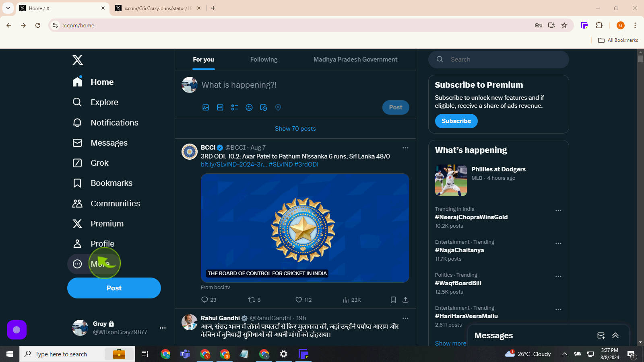This screenshot has height=362, width=644.
Task: Go to Explore
Action: pos(95,102)
